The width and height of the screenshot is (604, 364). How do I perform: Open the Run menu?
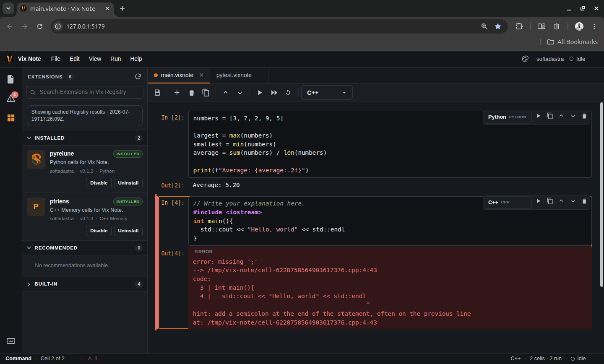pos(115,59)
